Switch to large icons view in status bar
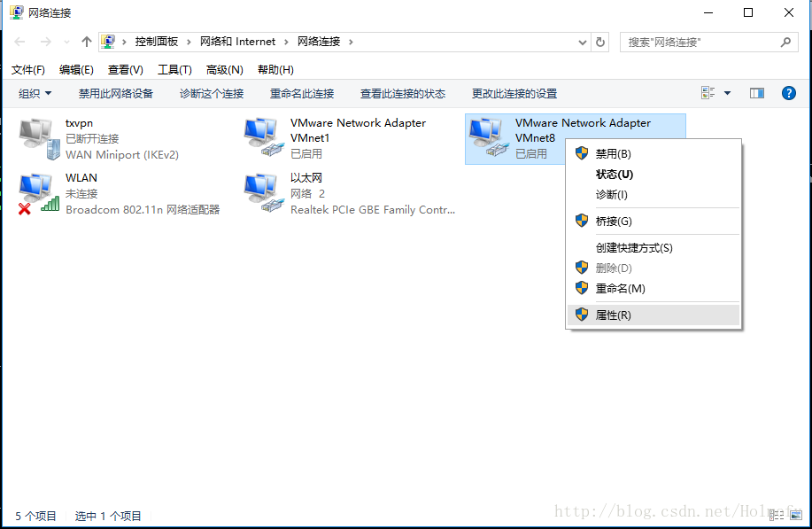812x529 pixels. tap(796, 515)
